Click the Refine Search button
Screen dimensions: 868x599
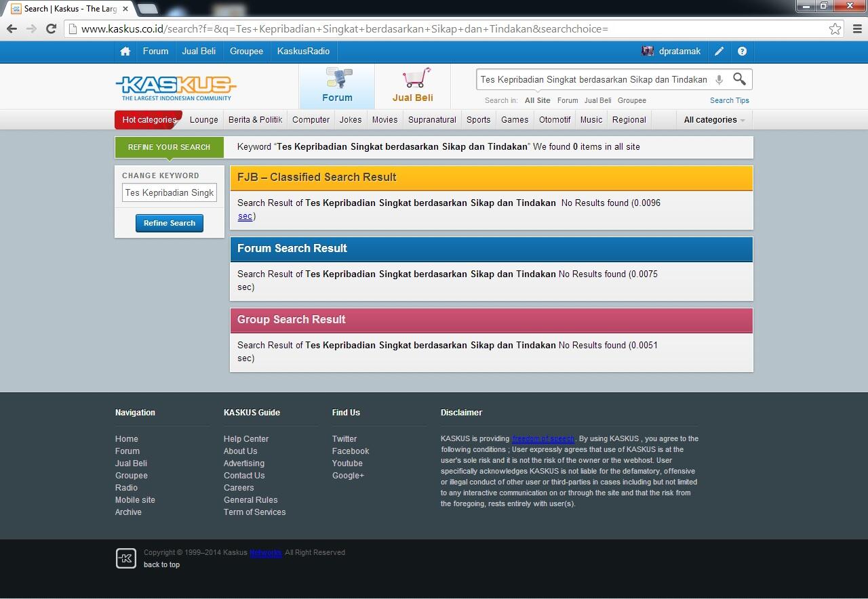(x=170, y=223)
